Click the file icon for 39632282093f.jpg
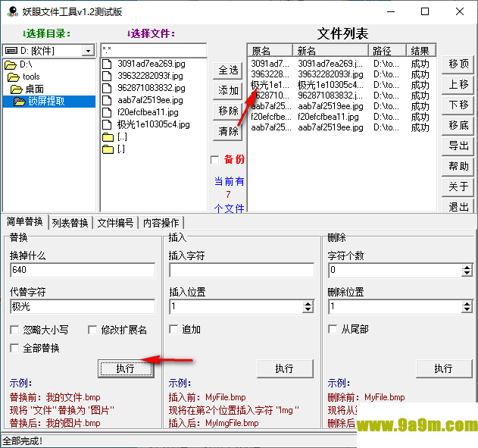This screenshot has width=478, height=448. click(107, 76)
